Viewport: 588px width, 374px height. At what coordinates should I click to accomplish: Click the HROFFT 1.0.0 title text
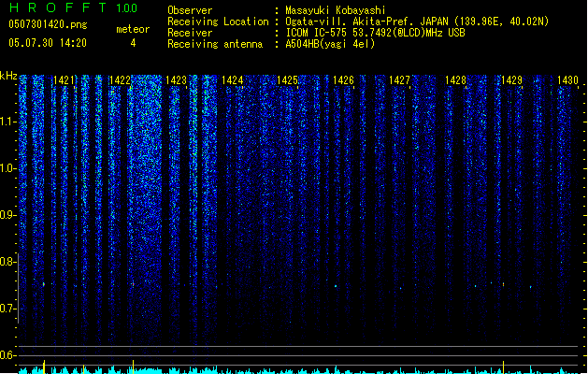point(73,7)
